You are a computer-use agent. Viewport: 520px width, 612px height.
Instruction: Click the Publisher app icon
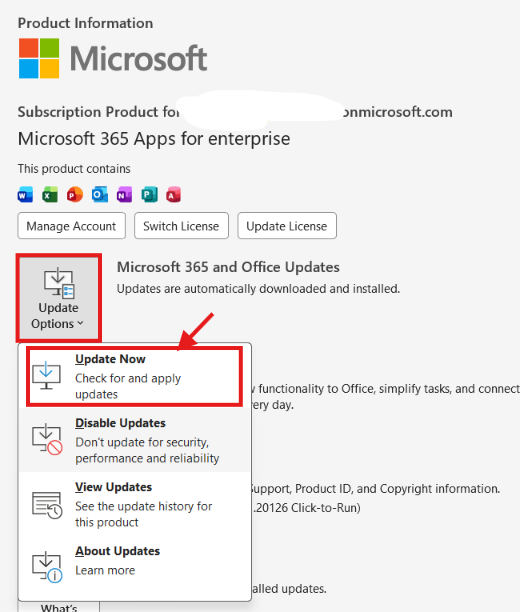point(150,194)
